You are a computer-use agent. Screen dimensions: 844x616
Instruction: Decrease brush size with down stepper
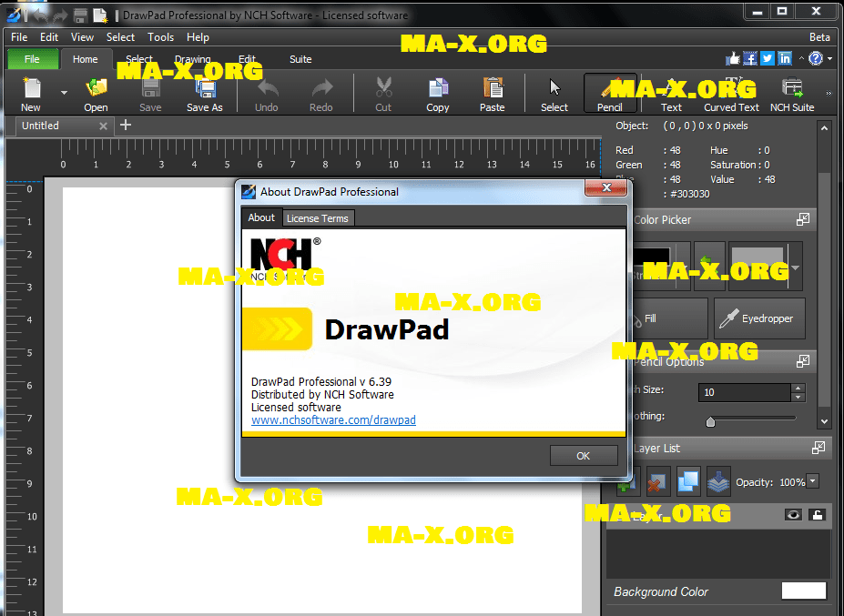tap(798, 397)
